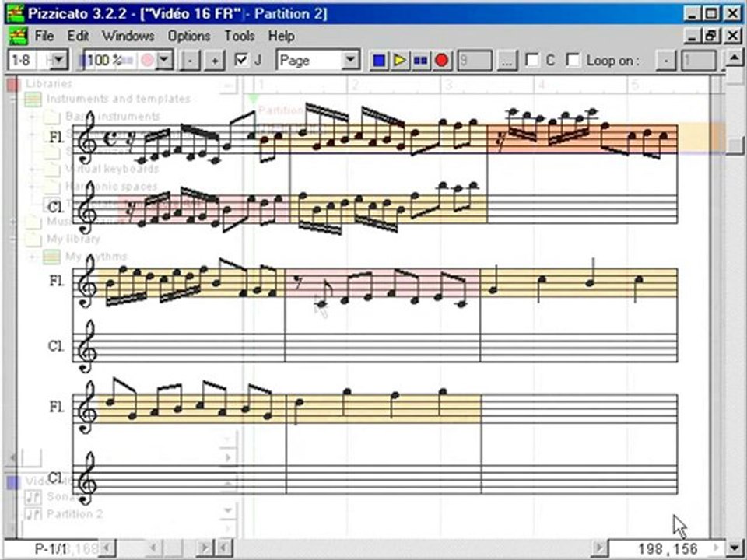Select My library in the faded tree
Image resolution: width=747 pixels, height=560 pixels.
pos(73,239)
